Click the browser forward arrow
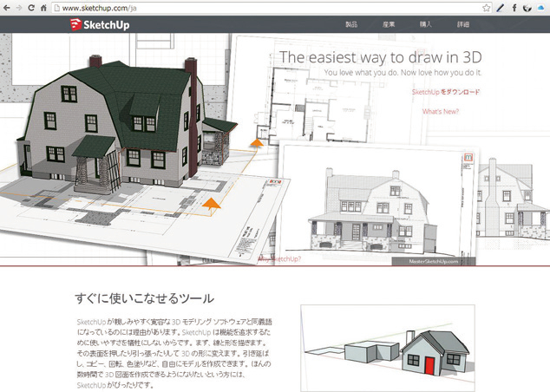 point(19,8)
